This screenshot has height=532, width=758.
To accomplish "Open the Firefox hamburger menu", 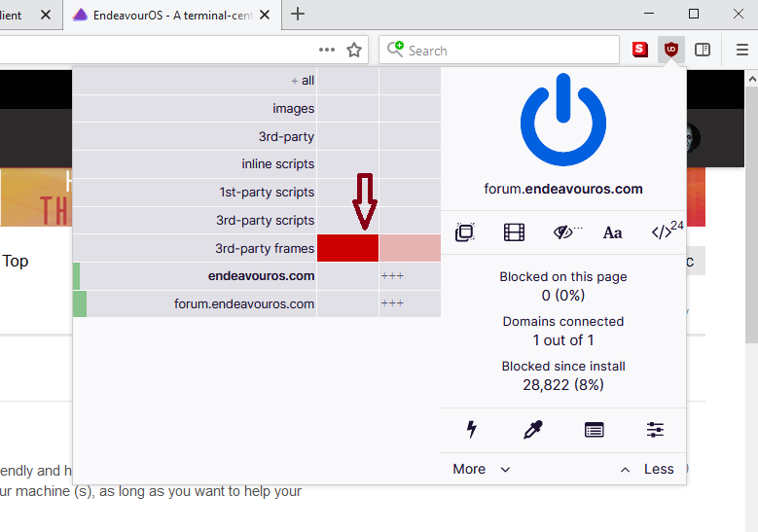I will [741, 50].
